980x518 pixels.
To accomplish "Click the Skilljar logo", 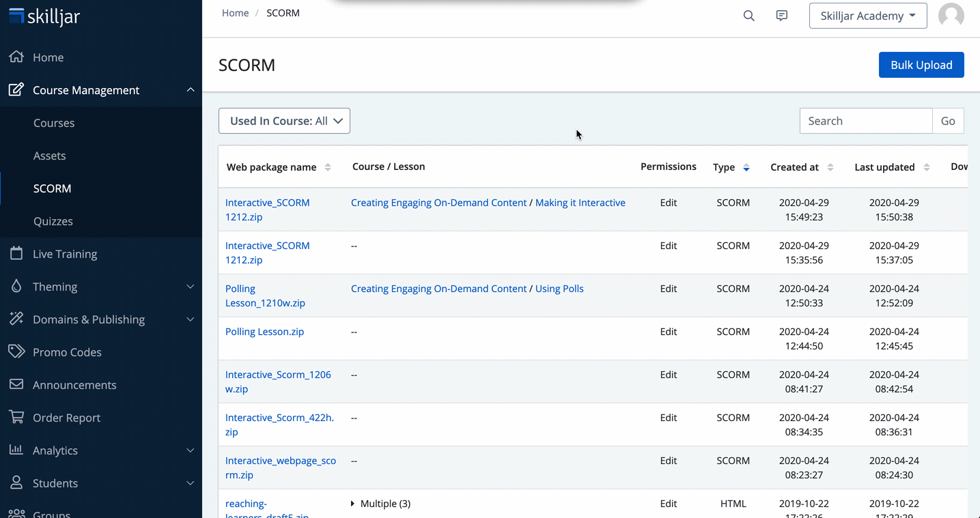I will coord(44,16).
